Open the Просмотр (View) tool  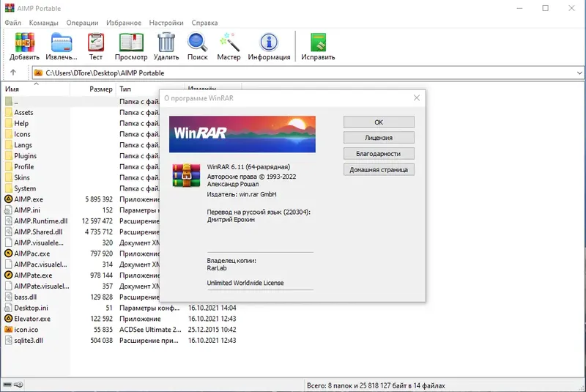(x=131, y=42)
